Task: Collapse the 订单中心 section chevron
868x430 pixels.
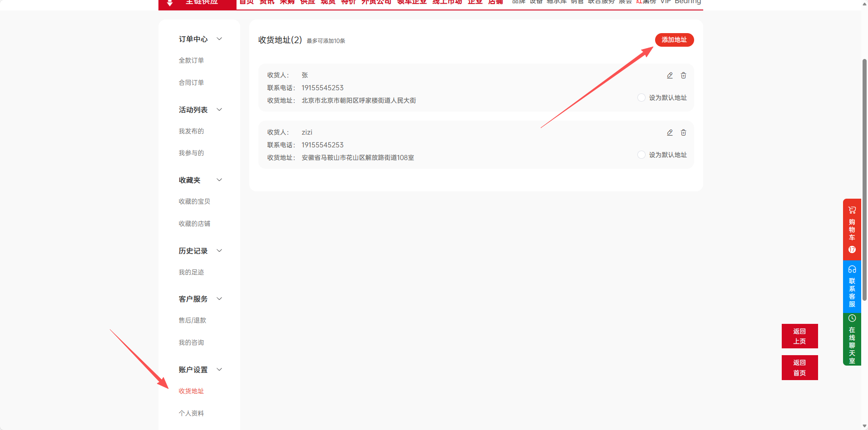Action: pos(219,39)
